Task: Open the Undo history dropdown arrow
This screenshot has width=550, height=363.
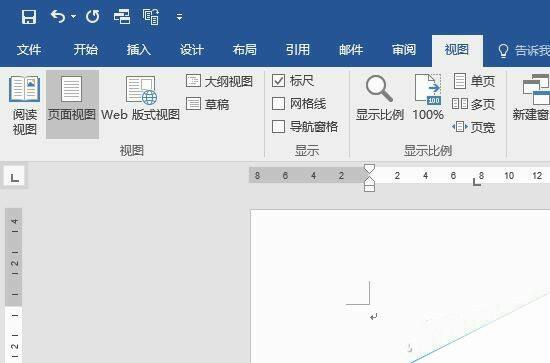Action: pyautogui.click(x=73, y=16)
